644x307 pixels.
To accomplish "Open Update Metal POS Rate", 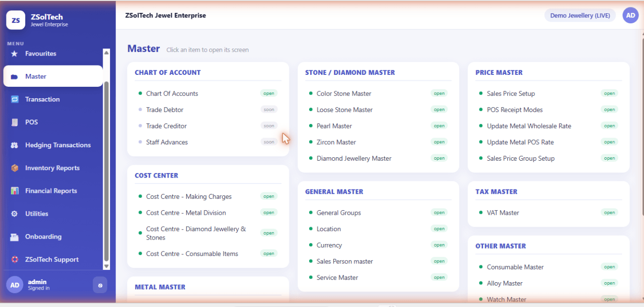I will 548,142.
